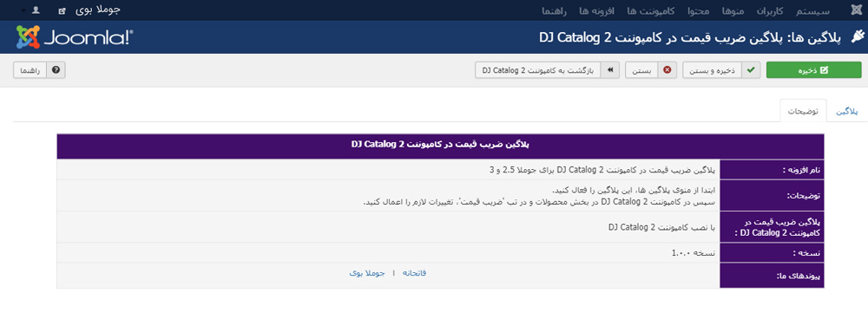
Task: Click the پیوندهای ما: row label
Action: [772, 276]
